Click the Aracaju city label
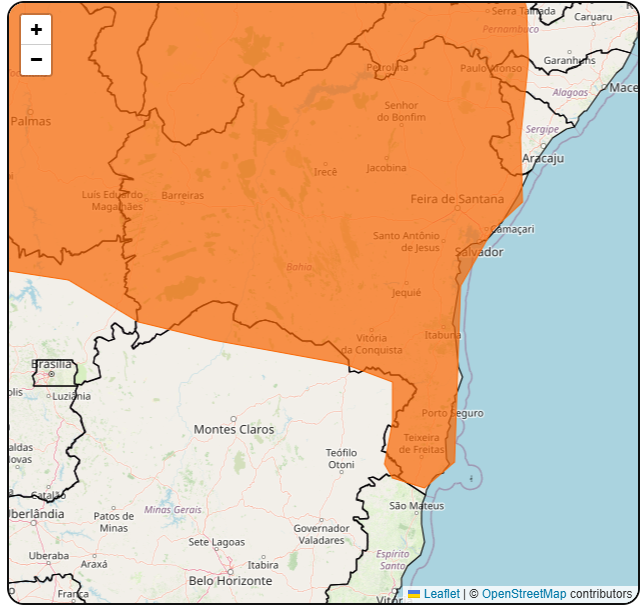 click(x=543, y=159)
